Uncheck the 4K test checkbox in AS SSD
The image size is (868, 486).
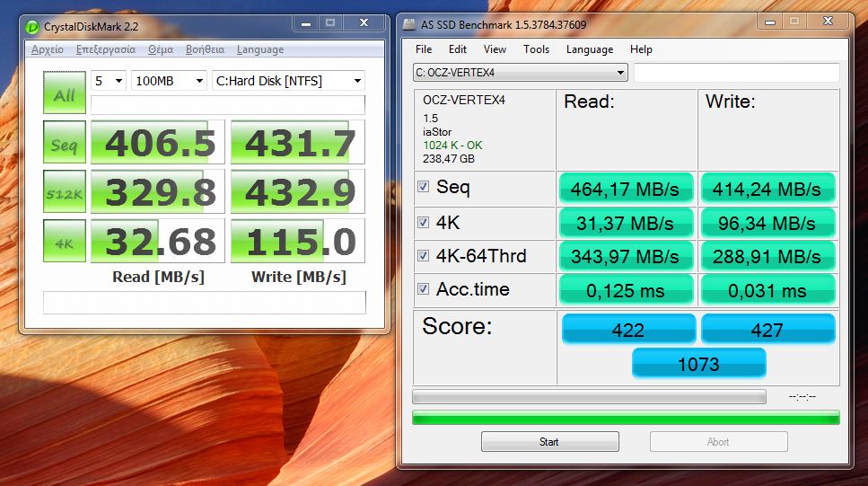423,222
